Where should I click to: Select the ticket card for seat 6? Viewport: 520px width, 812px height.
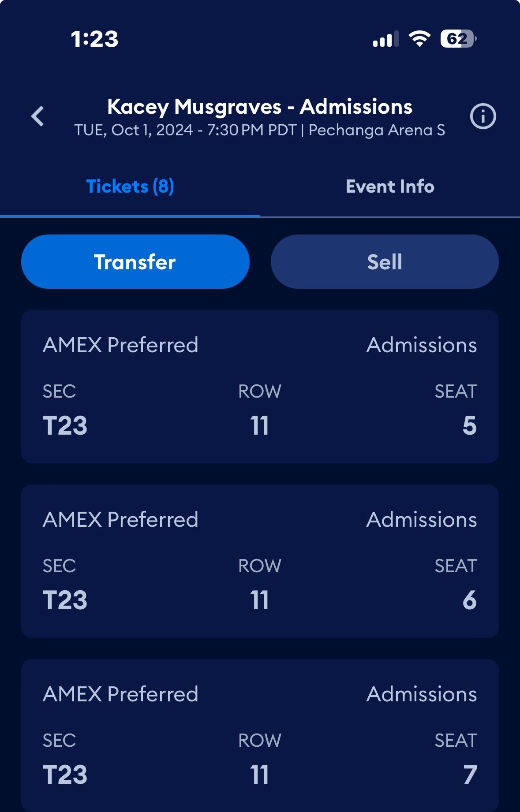point(260,561)
